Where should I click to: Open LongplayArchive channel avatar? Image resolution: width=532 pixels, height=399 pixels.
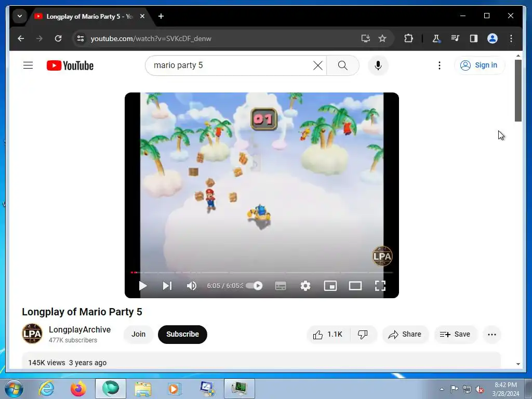(32, 334)
